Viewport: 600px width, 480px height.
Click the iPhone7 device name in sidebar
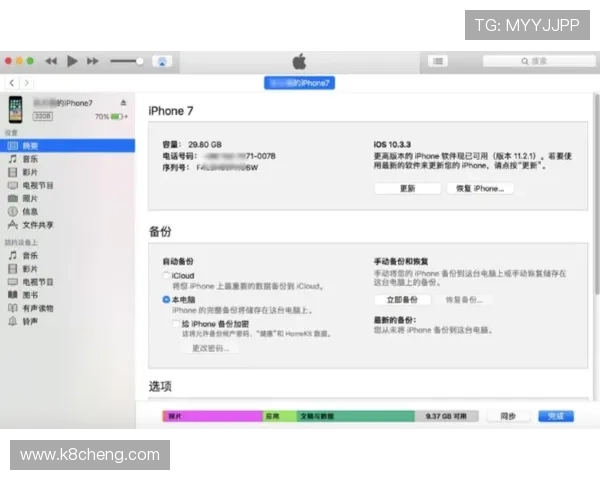pyautogui.click(x=63, y=103)
